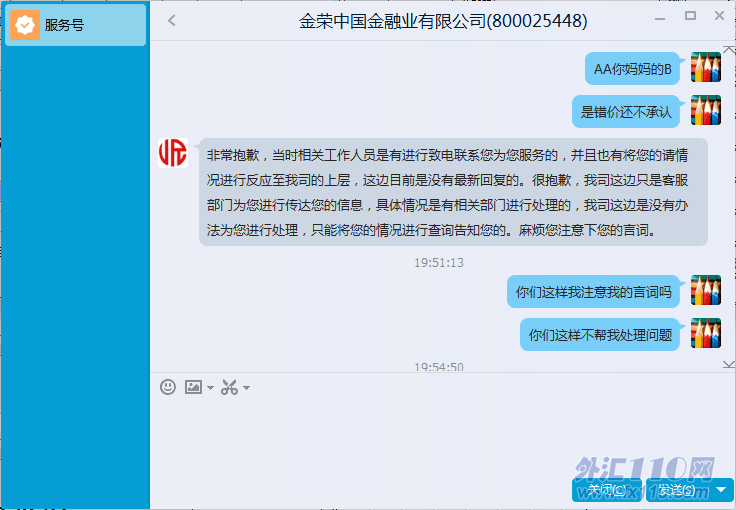
Task: Click the 发送(S) button
Action: coord(677,490)
